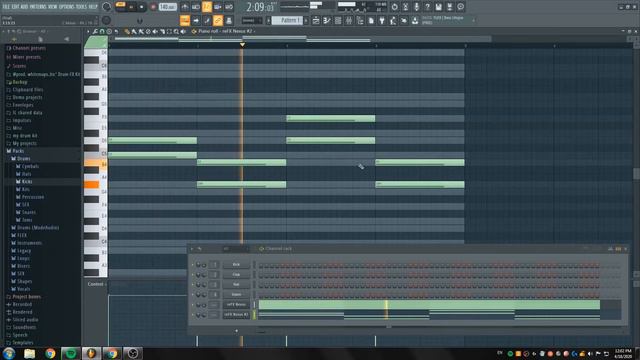This screenshot has width=640, height=360.
Task: Open the EDIT menu
Action: point(16,7)
